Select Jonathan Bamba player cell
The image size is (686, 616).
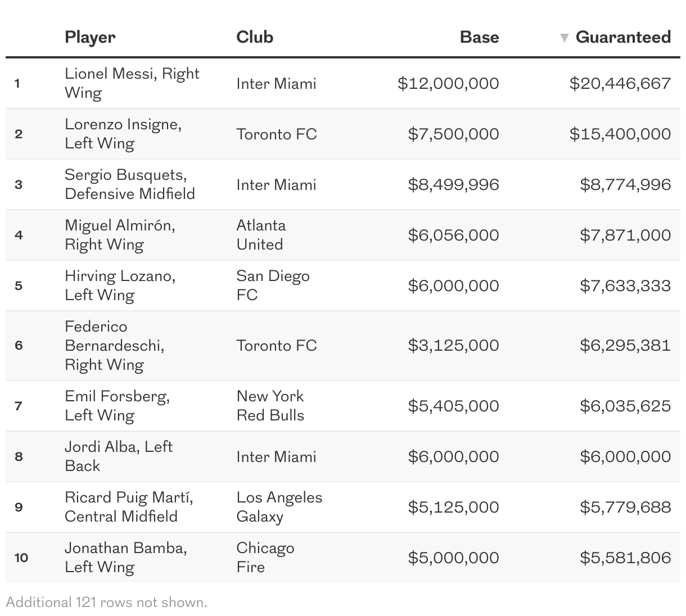pyautogui.click(x=126, y=558)
